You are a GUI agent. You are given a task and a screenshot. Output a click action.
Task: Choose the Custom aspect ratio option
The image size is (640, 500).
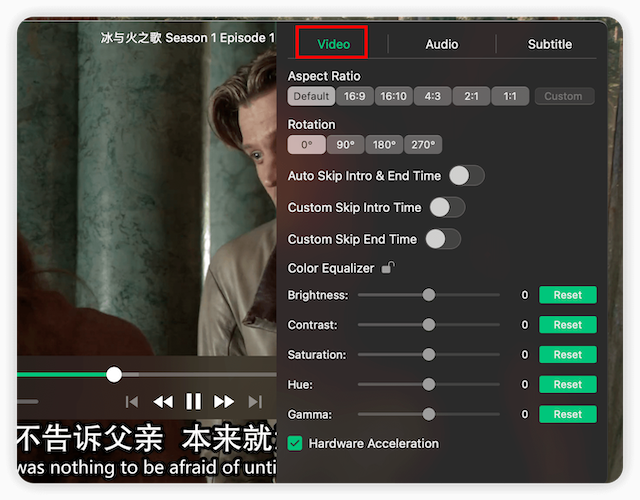(563, 96)
